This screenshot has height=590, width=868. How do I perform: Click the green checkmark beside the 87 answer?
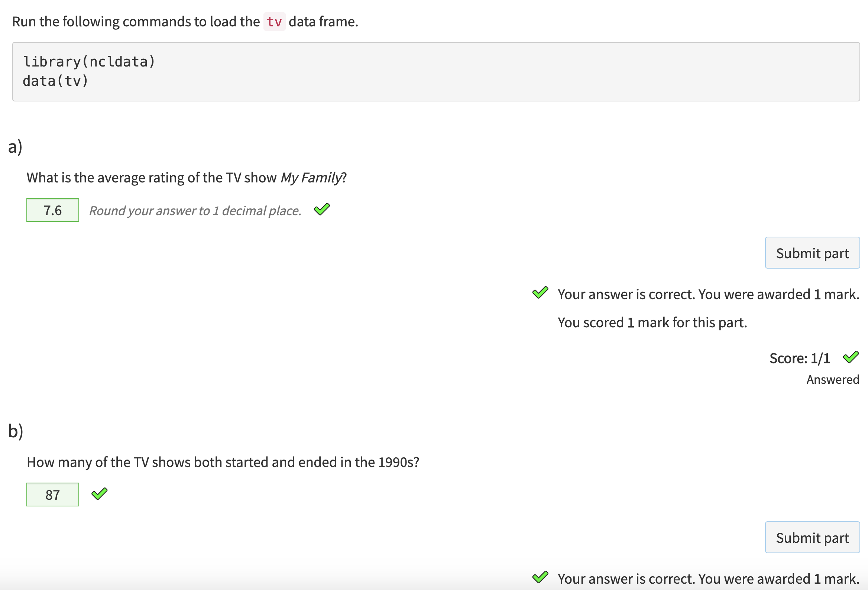[99, 494]
